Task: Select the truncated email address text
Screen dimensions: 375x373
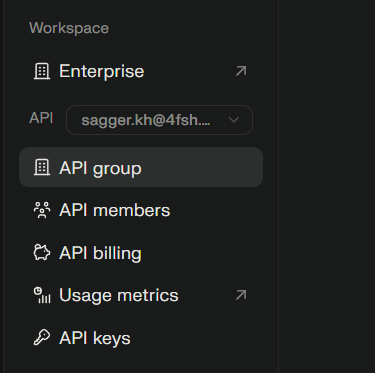Action: pyautogui.click(x=146, y=120)
